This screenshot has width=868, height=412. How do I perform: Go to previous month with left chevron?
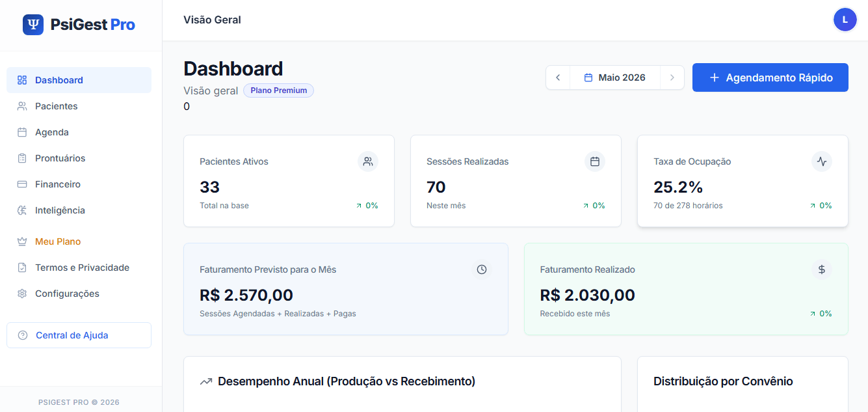[x=558, y=77]
